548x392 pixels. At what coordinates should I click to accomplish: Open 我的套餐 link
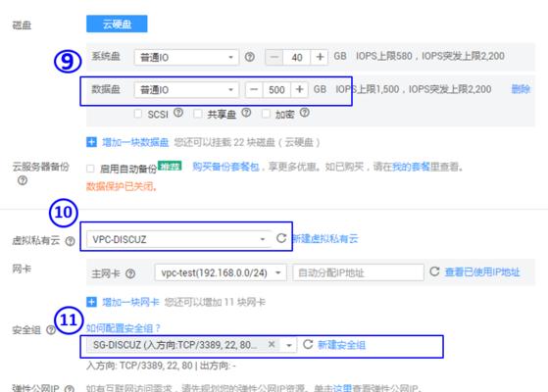coord(411,167)
